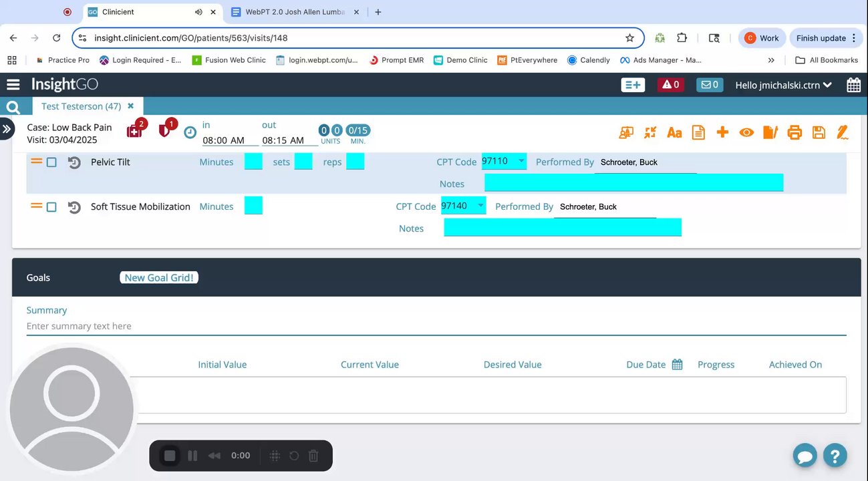The width and height of the screenshot is (868, 481).
Task: Click the Pelvic Tilt sets field
Action: 303,162
